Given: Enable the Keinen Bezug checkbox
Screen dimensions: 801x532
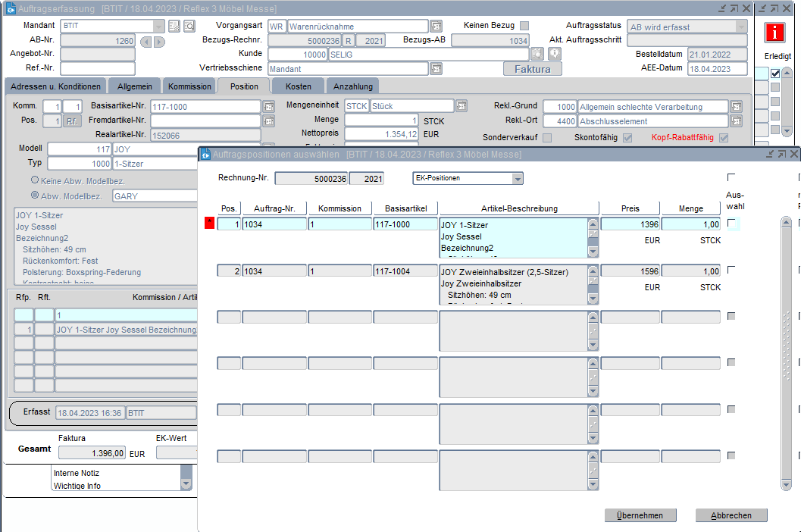Looking at the screenshot, I should pos(524,26).
